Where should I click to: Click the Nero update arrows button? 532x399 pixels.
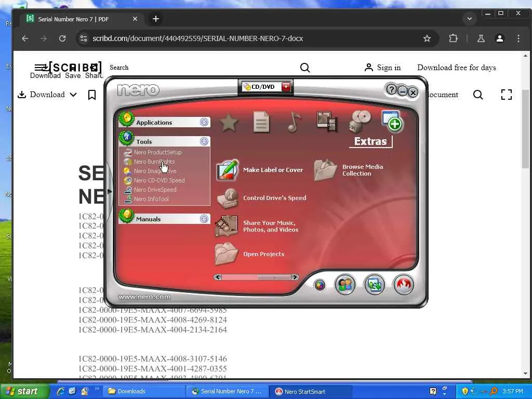[x=374, y=285]
